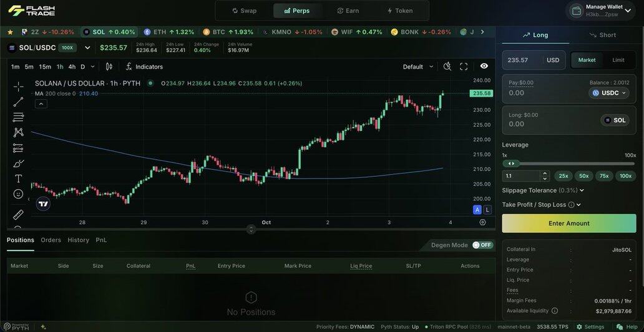Select the ruler measure tool
This screenshot has height=332, width=644.
(18, 215)
